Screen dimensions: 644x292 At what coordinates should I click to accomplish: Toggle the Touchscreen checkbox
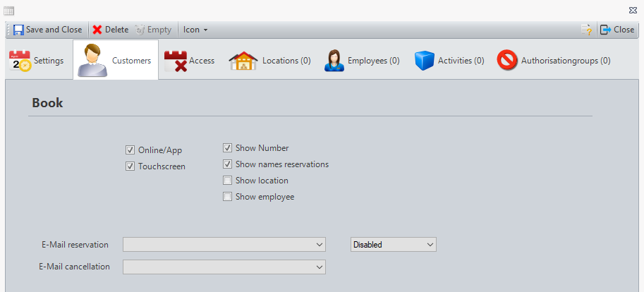click(x=130, y=166)
